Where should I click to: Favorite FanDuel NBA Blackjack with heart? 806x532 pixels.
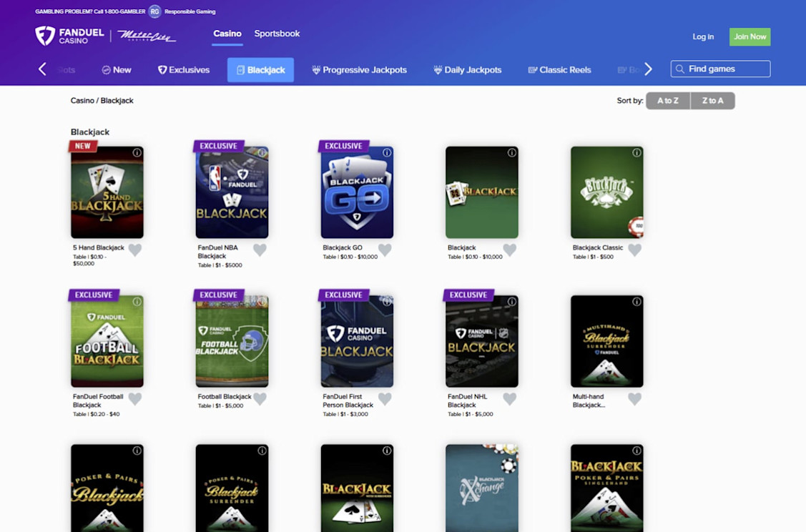[260, 250]
